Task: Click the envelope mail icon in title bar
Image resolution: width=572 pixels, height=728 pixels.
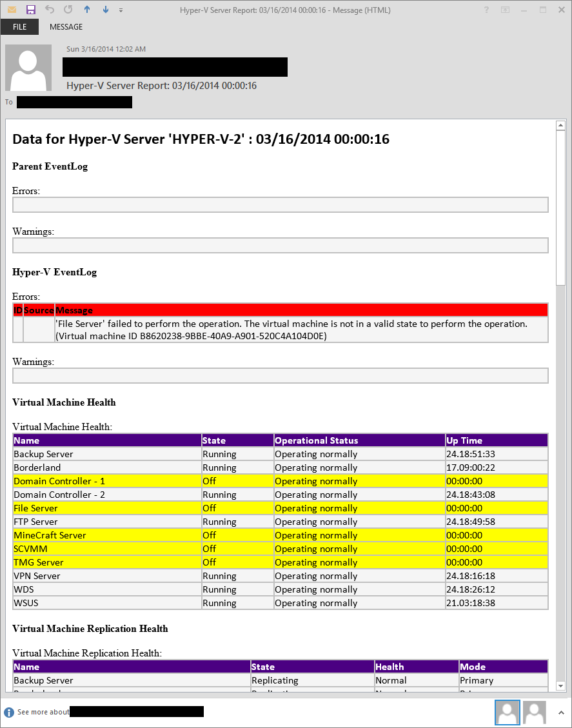Action: pos(12,9)
